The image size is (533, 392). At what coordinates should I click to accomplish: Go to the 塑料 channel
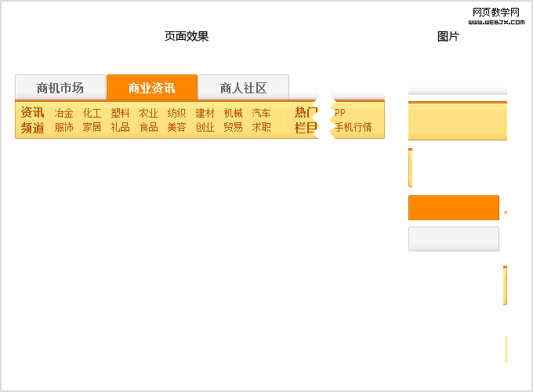[121, 113]
